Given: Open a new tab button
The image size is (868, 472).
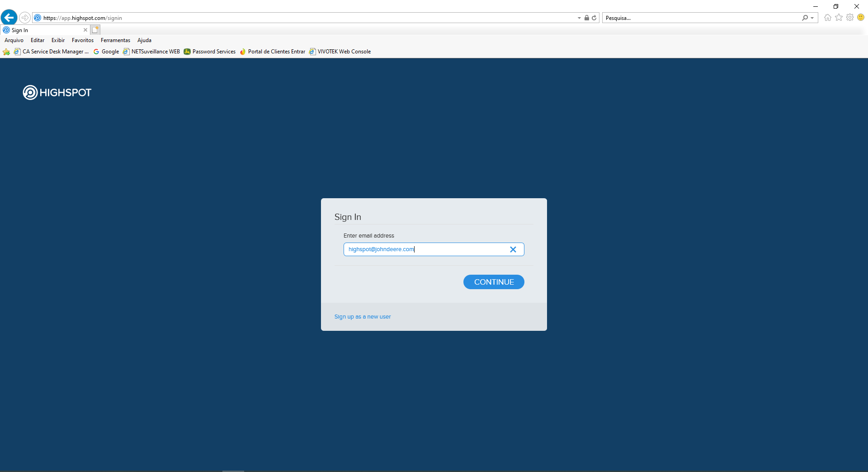Looking at the screenshot, I should tap(95, 30).
